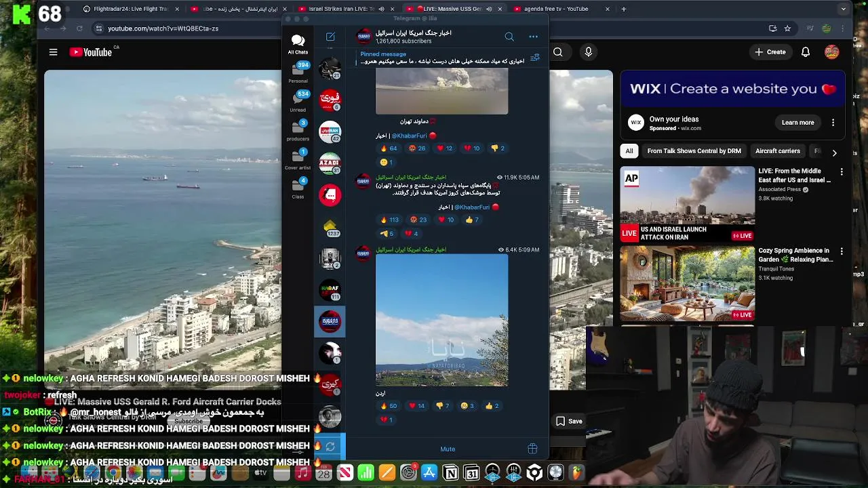Screen dimensions: 868x488
Task: Compose a new Telegram message
Action: (330, 37)
